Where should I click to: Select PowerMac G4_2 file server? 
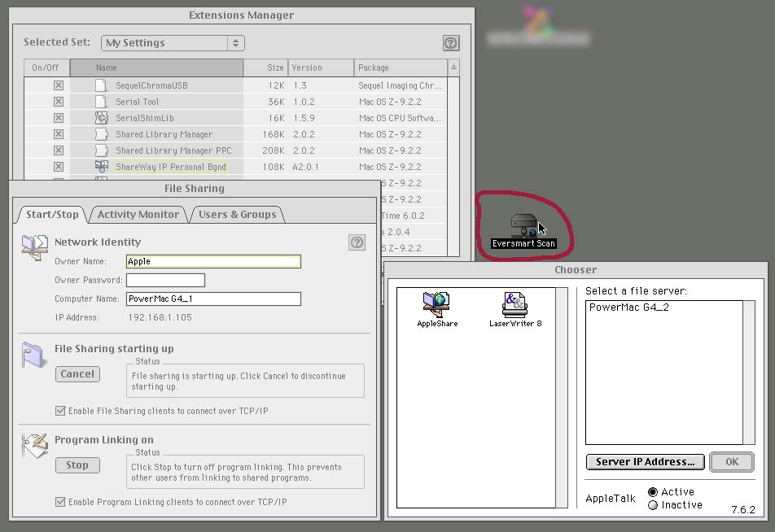628,307
